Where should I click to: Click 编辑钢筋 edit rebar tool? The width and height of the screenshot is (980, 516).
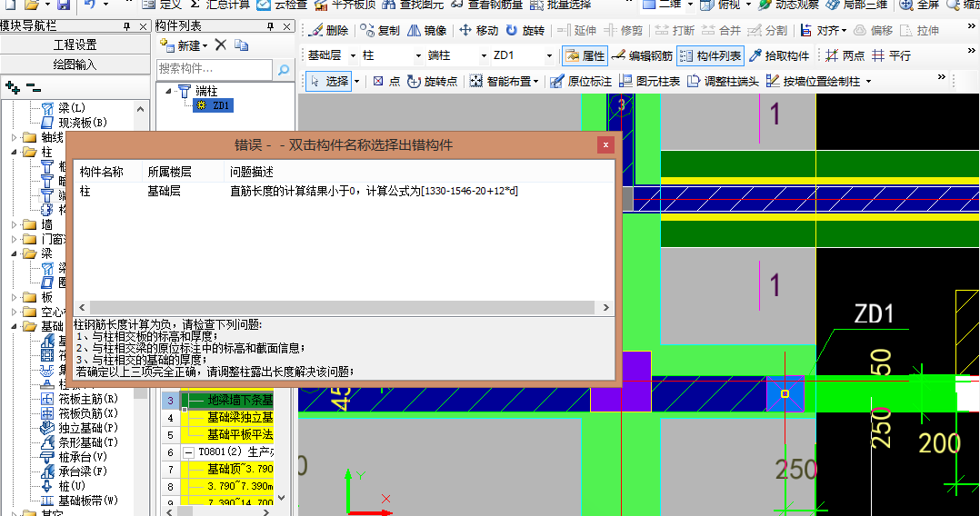642,55
